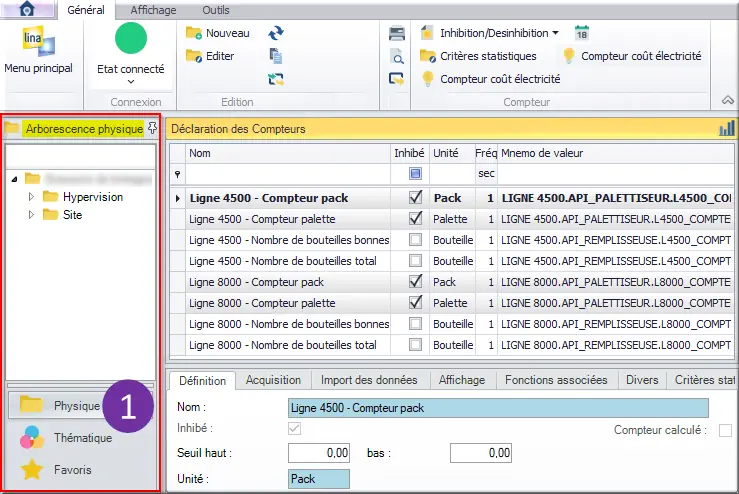Toggle the Compteur calculé checkbox
Screen dimensions: 739x494
[x=725, y=430]
